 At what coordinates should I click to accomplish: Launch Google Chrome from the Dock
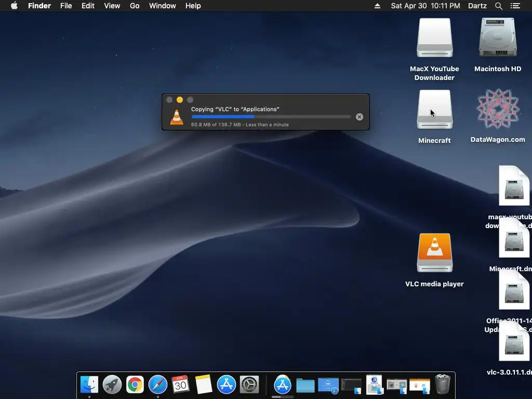(135, 384)
